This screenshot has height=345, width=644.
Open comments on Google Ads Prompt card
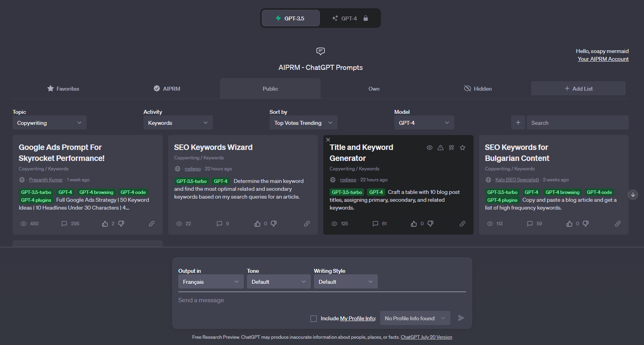64,224
